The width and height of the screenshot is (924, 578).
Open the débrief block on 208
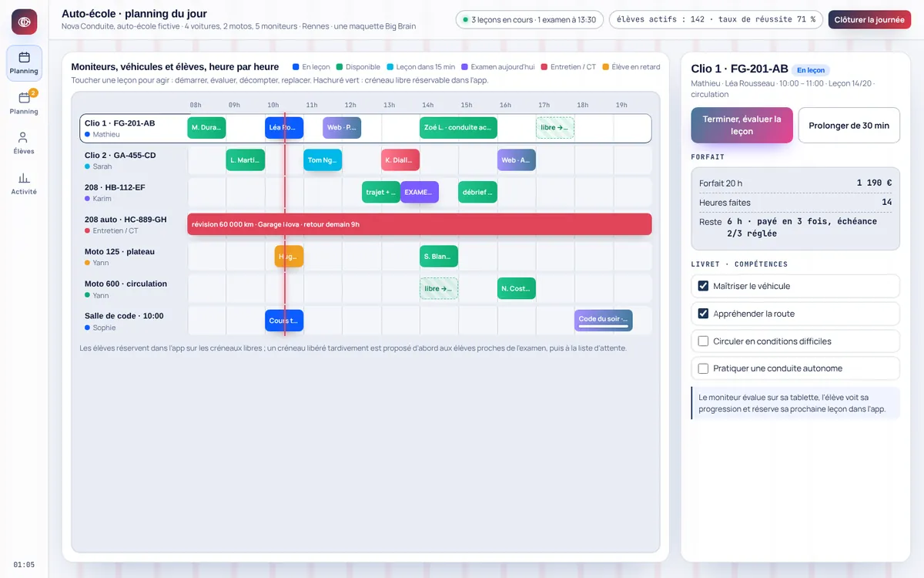(x=477, y=192)
